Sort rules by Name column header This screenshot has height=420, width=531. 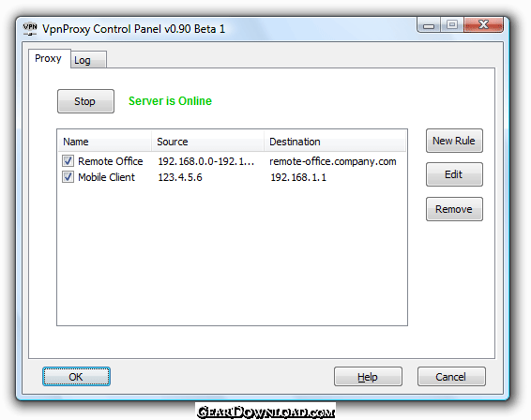tap(105, 142)
